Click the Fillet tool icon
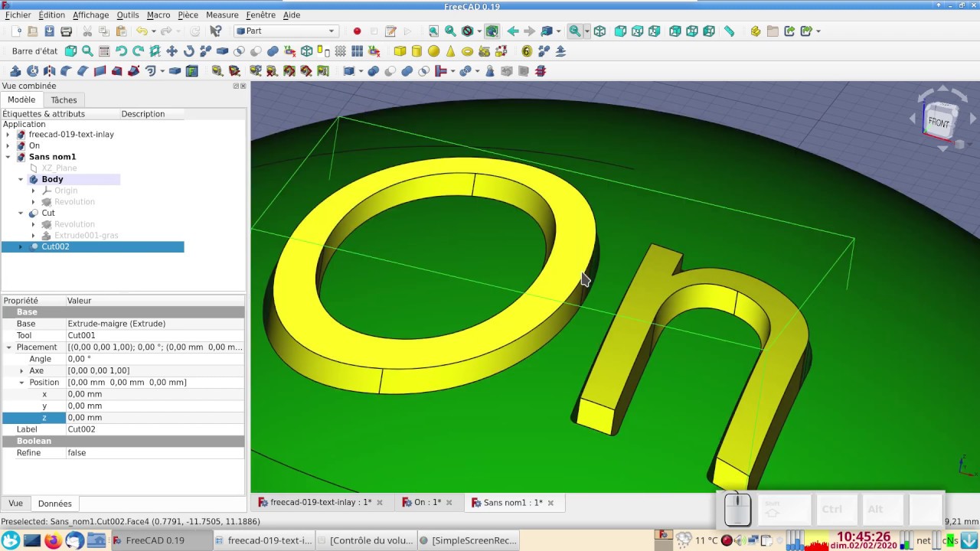This screenshot has width=980, height=551. 66,71
